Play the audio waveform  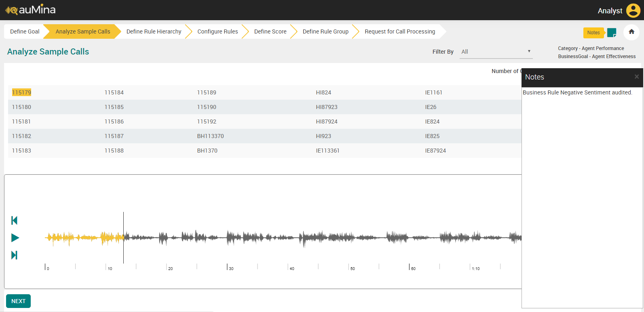pyautogui.click(x=15, y=238)
